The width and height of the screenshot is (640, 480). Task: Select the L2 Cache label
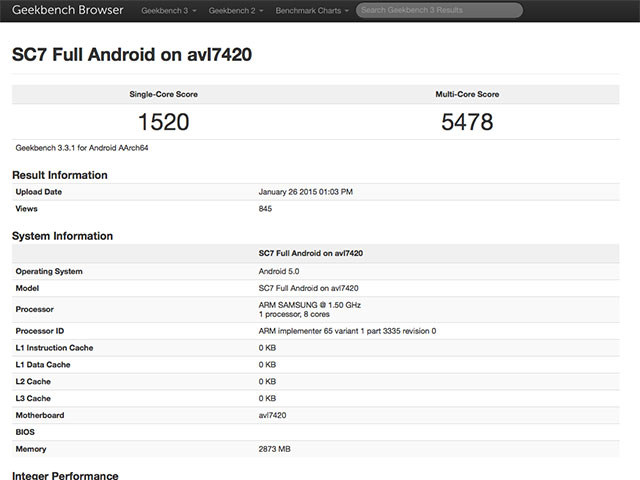coord(33,382)
